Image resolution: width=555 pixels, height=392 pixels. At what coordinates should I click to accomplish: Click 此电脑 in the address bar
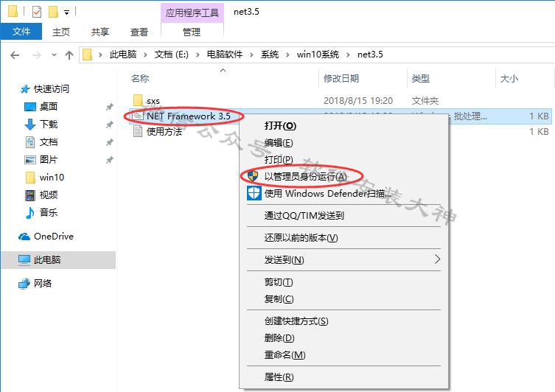click(x=123, y=55)
